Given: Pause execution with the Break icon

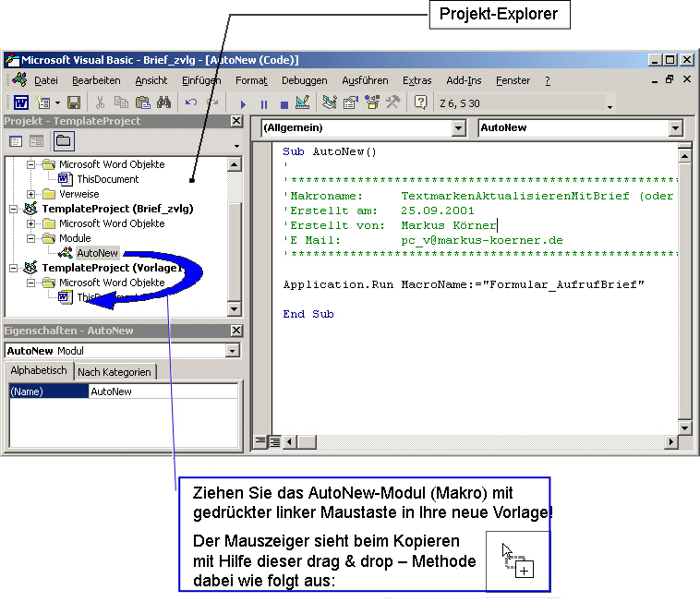Looking at the screenshot, I should 264,103.
